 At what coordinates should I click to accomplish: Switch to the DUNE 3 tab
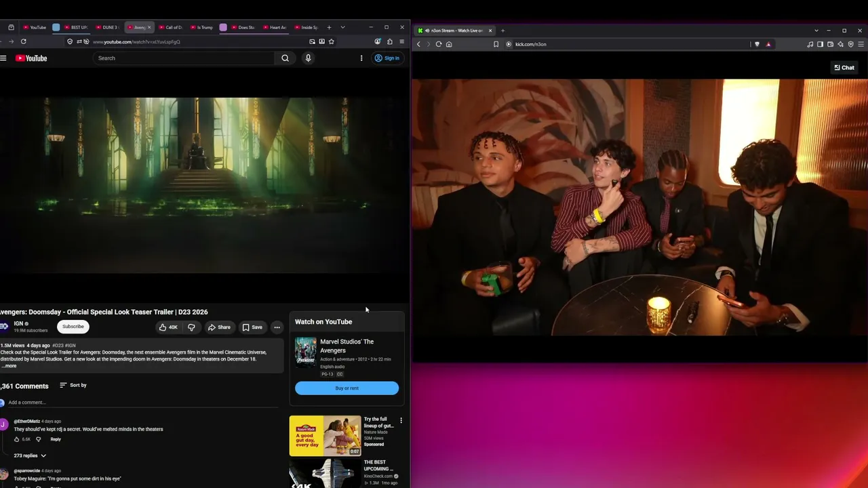[106, 27]
